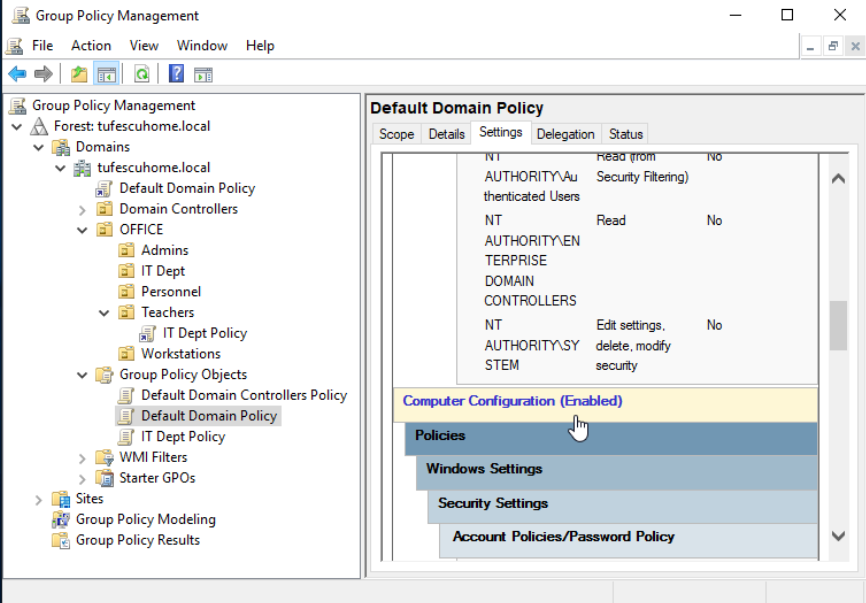Image resolution: width=866 pixels, height=603 pixels.
Task: Click the linked Default Domain Policy icon under domain
Action: pyautogui.click(x=104, y=189)
